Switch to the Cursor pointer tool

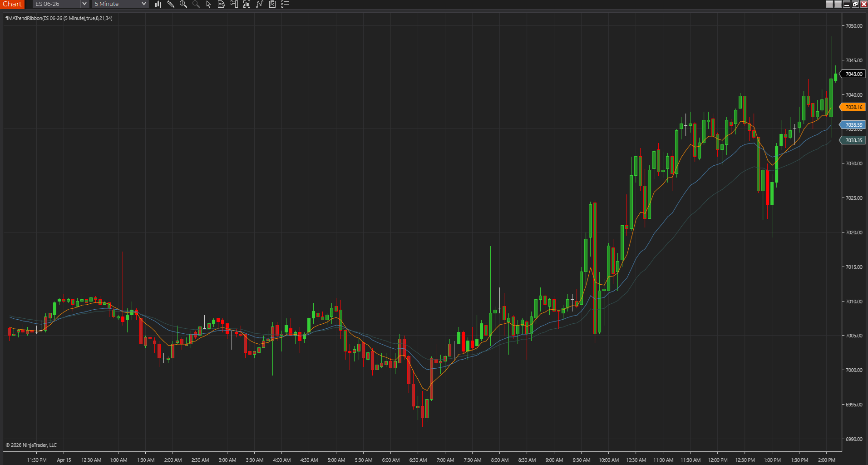208,4
